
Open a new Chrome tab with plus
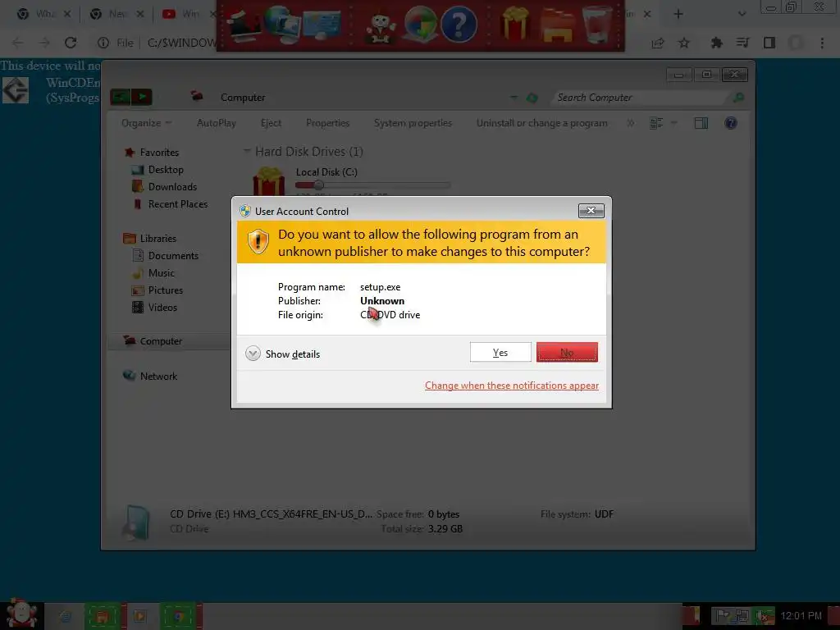point(678,14)
